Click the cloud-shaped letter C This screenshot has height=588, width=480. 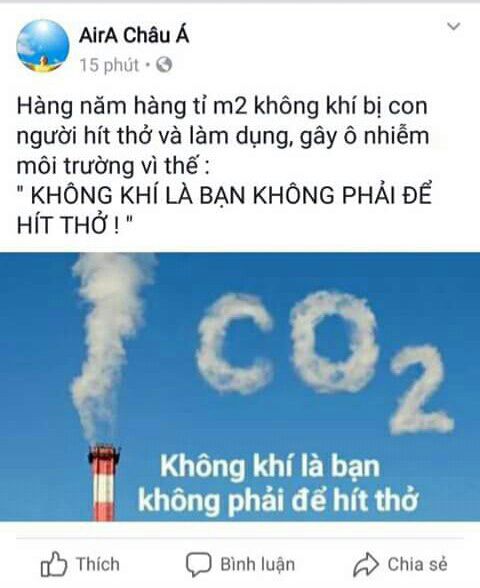[233, 343]
